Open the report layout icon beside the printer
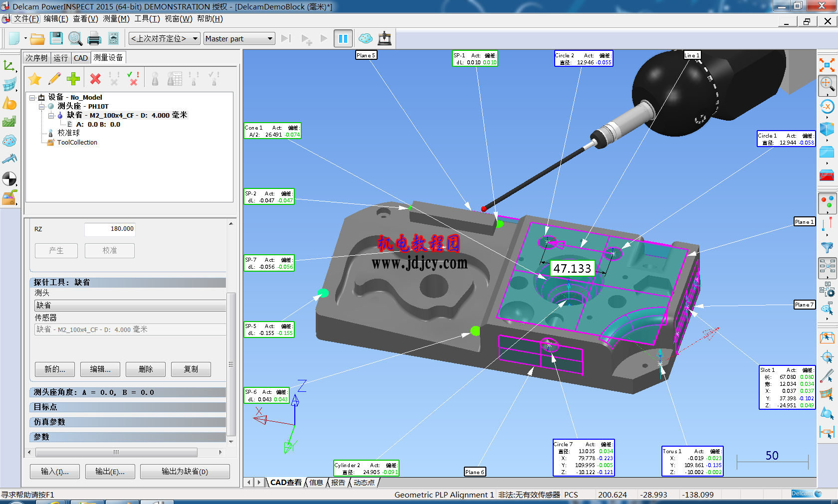838x504 pixels. tap(114, 38)
